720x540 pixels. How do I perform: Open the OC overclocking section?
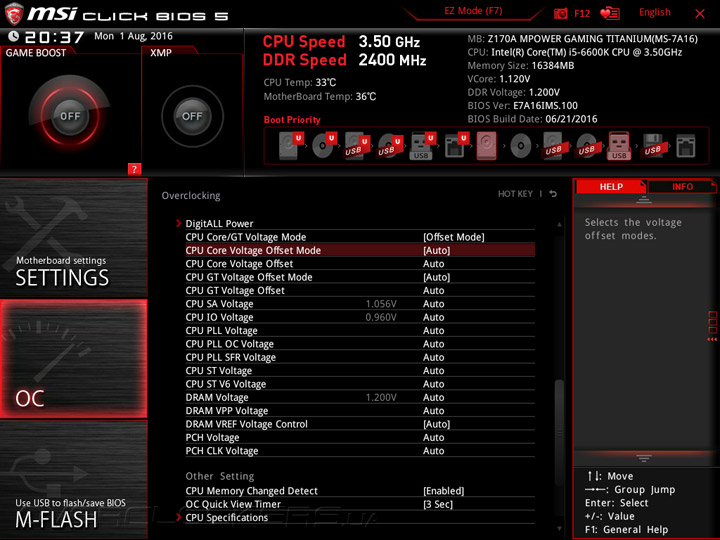[x=73, y=359]
